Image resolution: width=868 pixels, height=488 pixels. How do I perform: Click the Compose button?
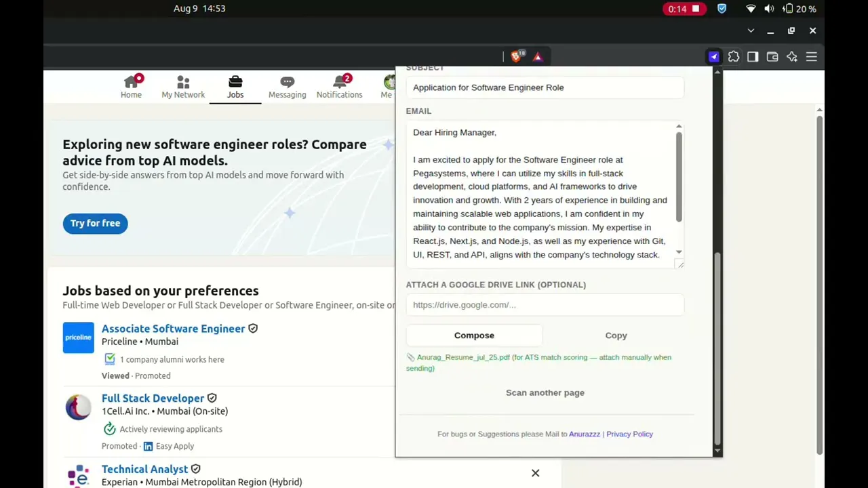(474, 335)
